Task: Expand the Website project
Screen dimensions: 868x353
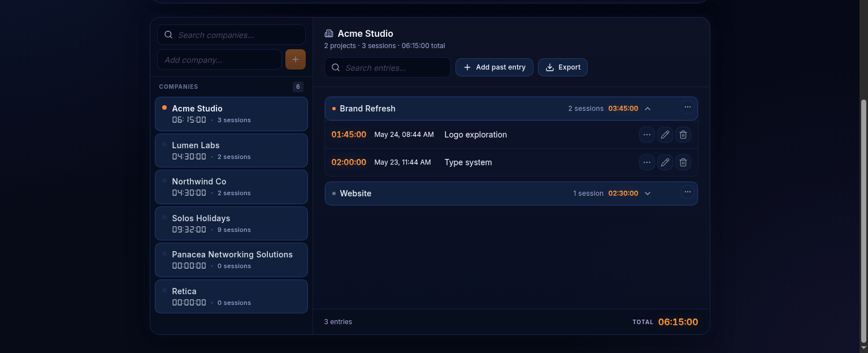Action: [x=648, y=193]
